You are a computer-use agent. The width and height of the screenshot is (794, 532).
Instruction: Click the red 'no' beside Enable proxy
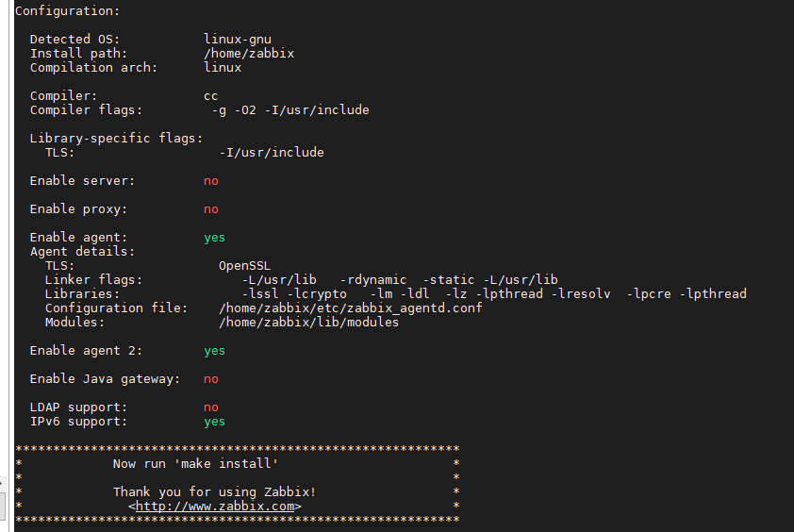click(211, 209)
